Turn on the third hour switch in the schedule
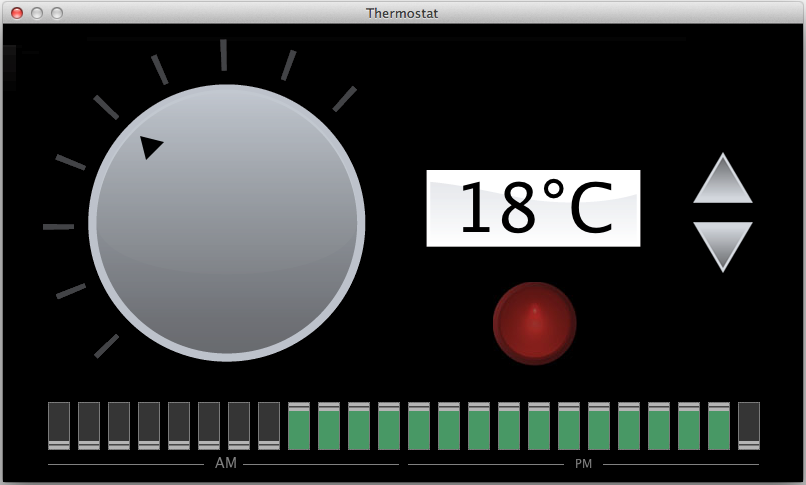The width and height of the screenshot is (806, 485). [119, 426]
